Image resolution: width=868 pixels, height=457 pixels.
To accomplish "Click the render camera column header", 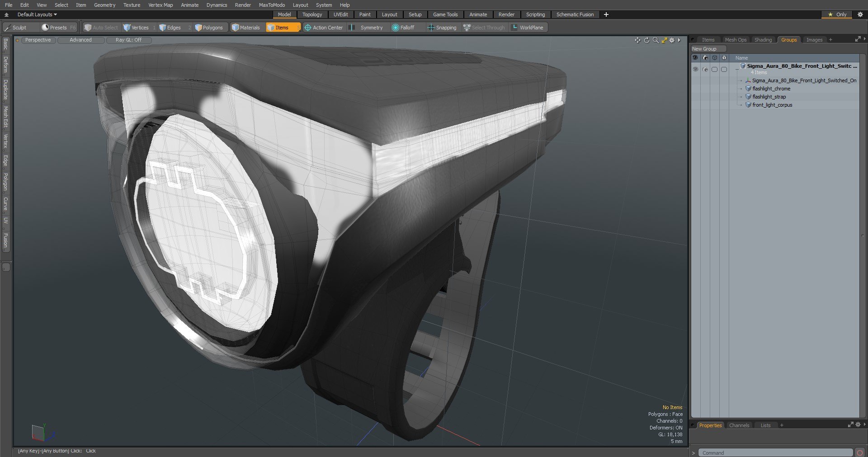I will pyautogui.click(x=705, y=58).
